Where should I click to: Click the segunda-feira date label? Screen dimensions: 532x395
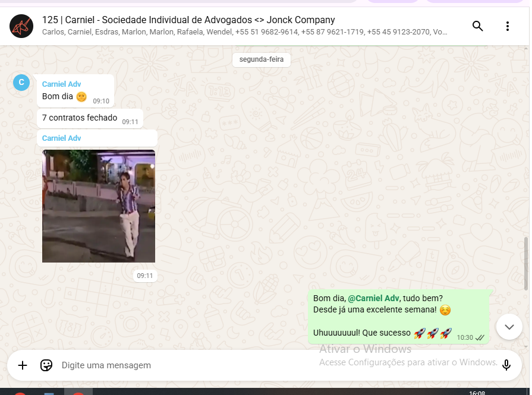262,59
